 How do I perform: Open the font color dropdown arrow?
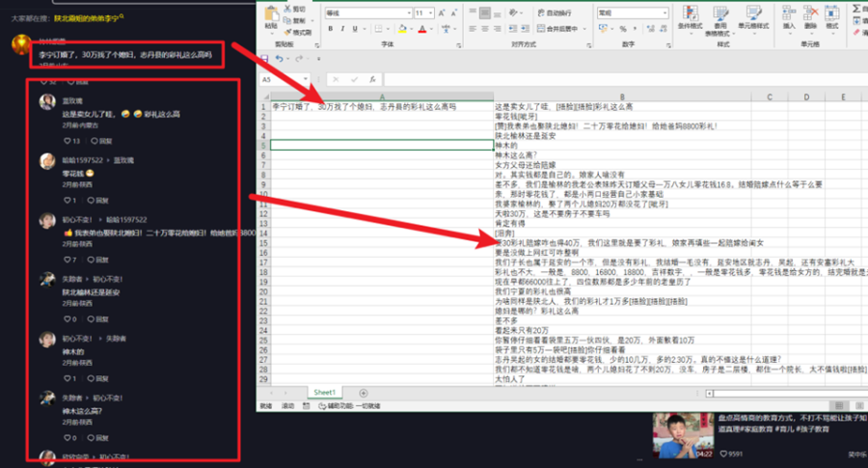432,29
